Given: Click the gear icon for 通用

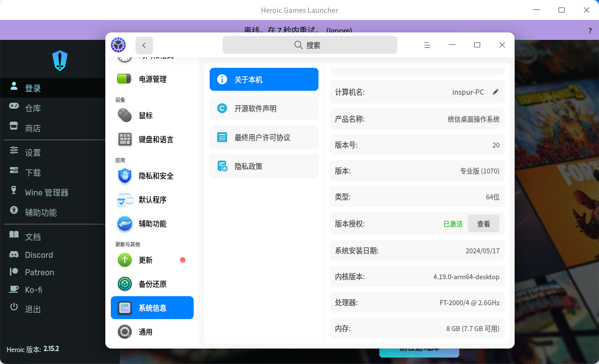Looking at the screenshot, I should click(125, 332).
